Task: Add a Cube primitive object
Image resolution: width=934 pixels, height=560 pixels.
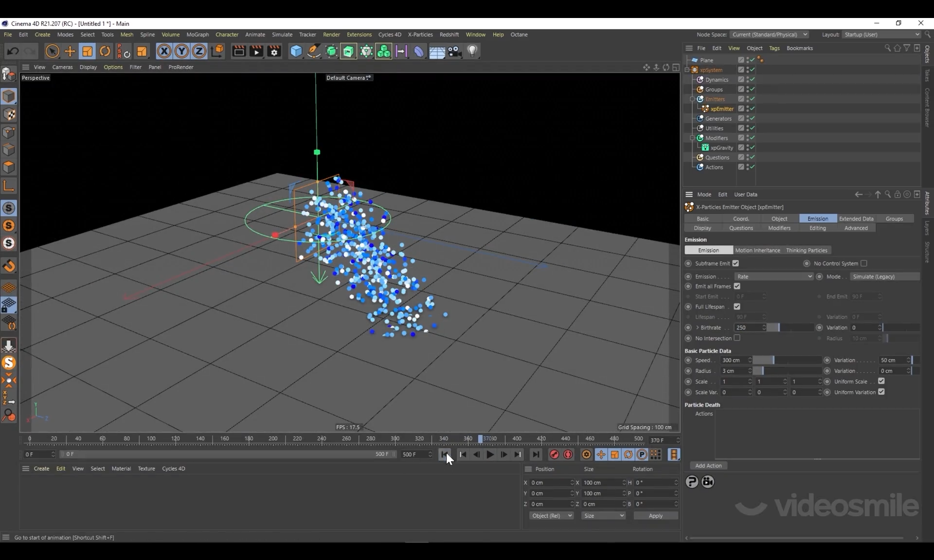Action: click(x=296, y=51)
